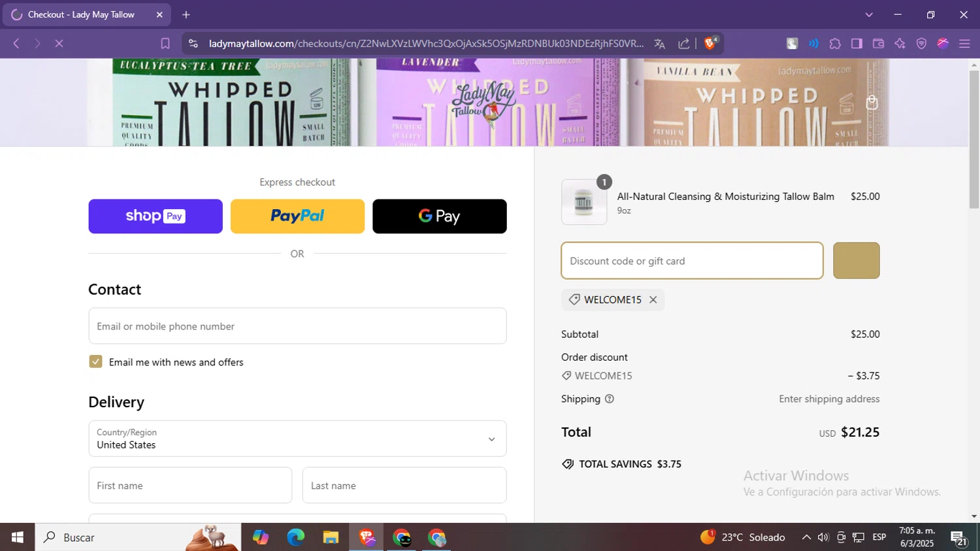Open Copilot from the taskbar
The width and height of the screenshot is (980, 551).
coord(260,537)
